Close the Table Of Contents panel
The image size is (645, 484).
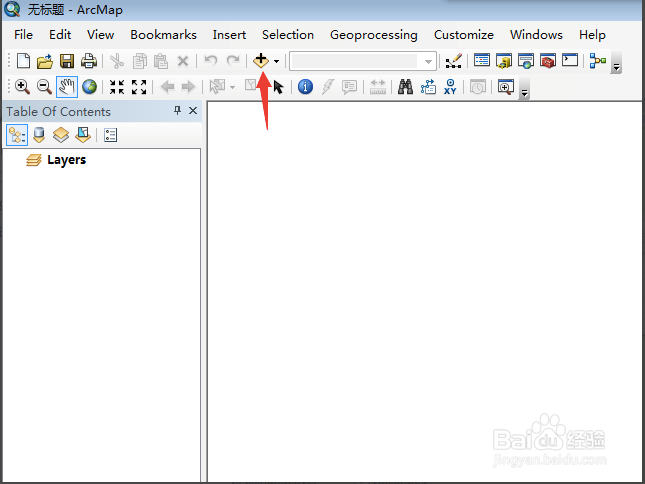tap(193, 111)
